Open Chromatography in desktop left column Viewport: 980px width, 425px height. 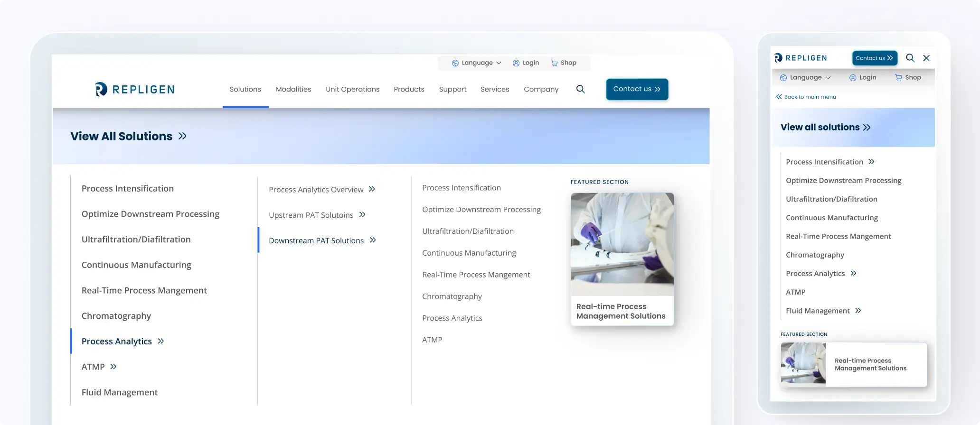point(116,316)
